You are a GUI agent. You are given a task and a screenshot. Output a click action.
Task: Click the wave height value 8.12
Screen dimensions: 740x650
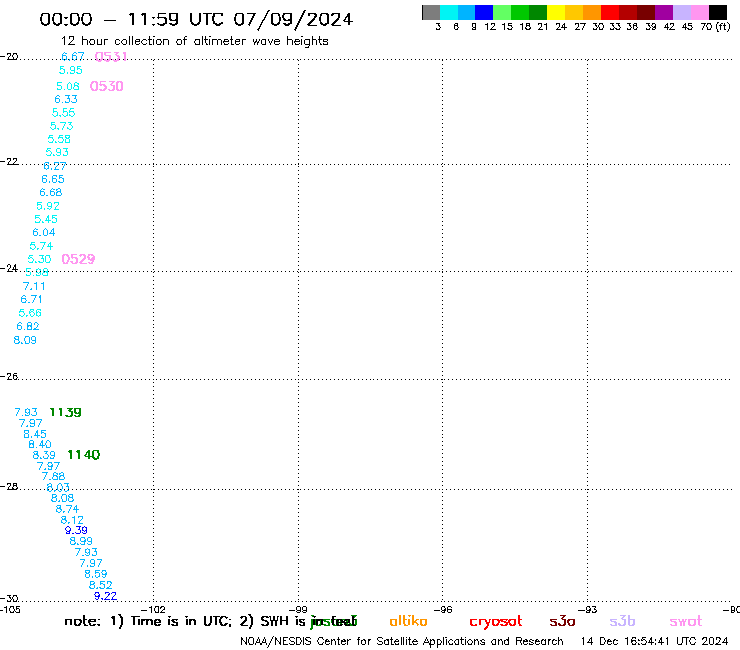coord(72,520)
